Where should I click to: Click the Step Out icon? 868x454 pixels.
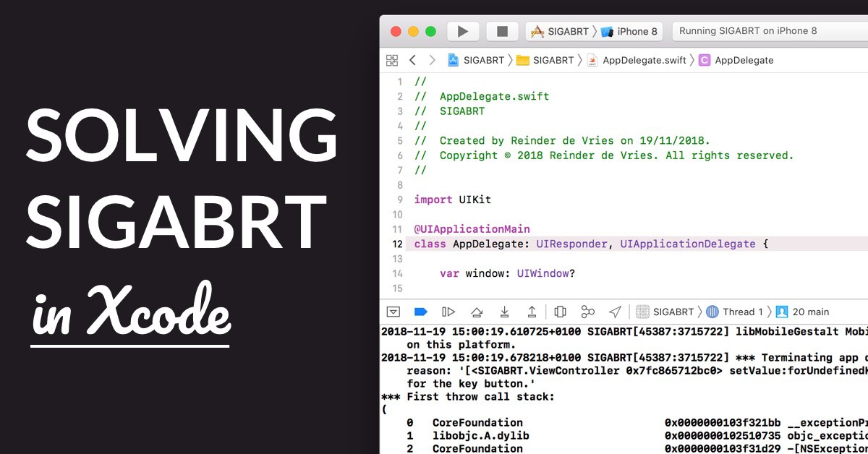[x=532, y=312]
